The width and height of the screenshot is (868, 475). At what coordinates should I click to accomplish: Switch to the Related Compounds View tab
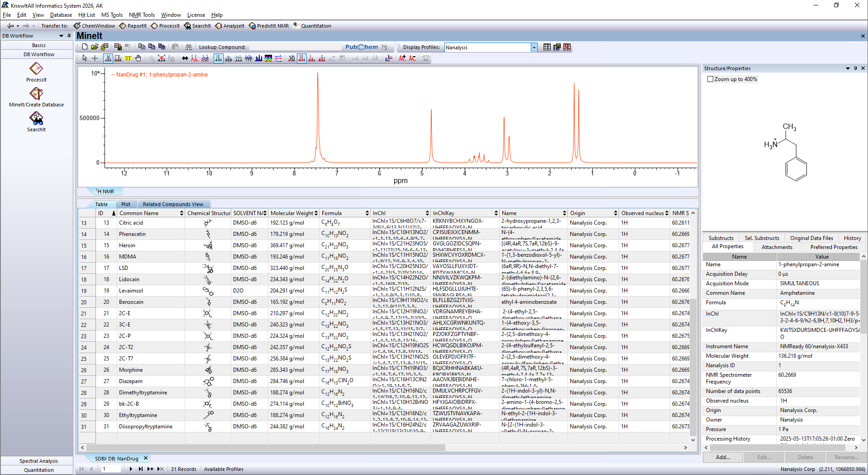click(173, 204)
